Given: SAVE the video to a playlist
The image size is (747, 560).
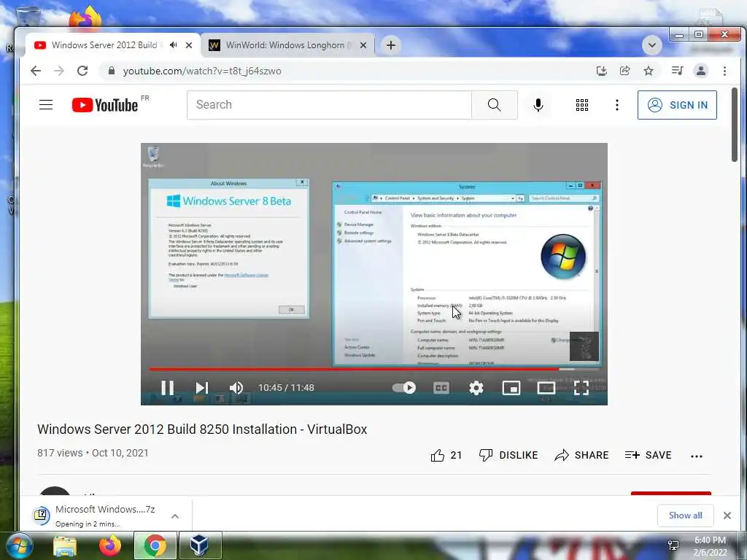Looking at the screenshot, I should (648, 455).
